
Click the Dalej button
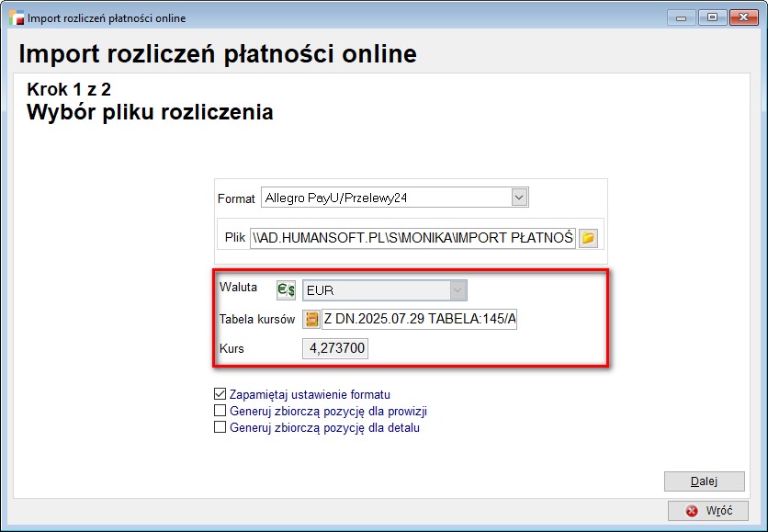[704, 481]
